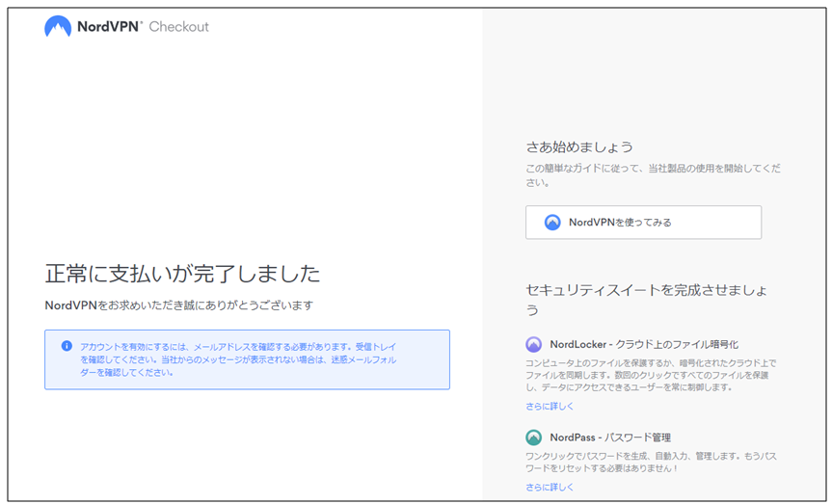This screenshot has height=504, width=832.
Task: Click the blue info icon in the notice
Action: (x=67, y=346)
